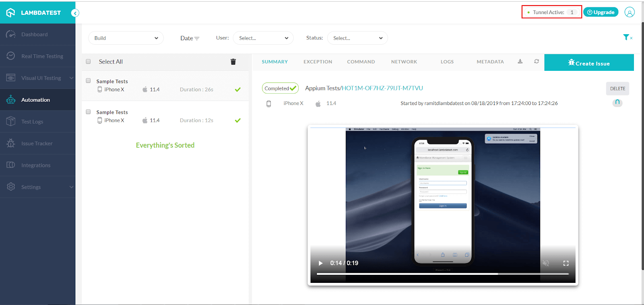Unmute the video using the speaker icon
This screenshot has width=644, height=305.
(x=546, y=263)
